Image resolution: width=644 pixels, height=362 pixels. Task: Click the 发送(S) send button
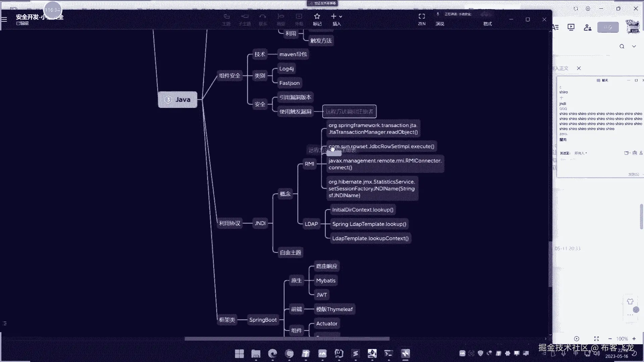[633, 174]
